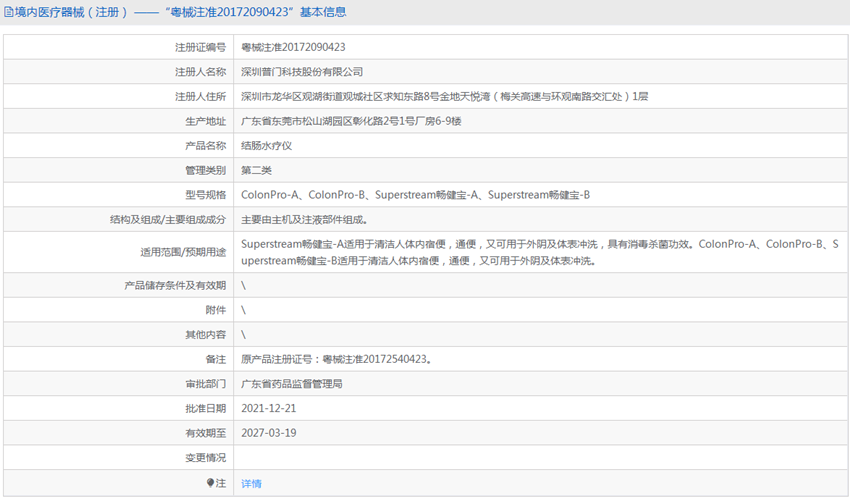Click the lightbulb icon beside 注
Screen dimensions: 850x498
[x=210, y=482]
